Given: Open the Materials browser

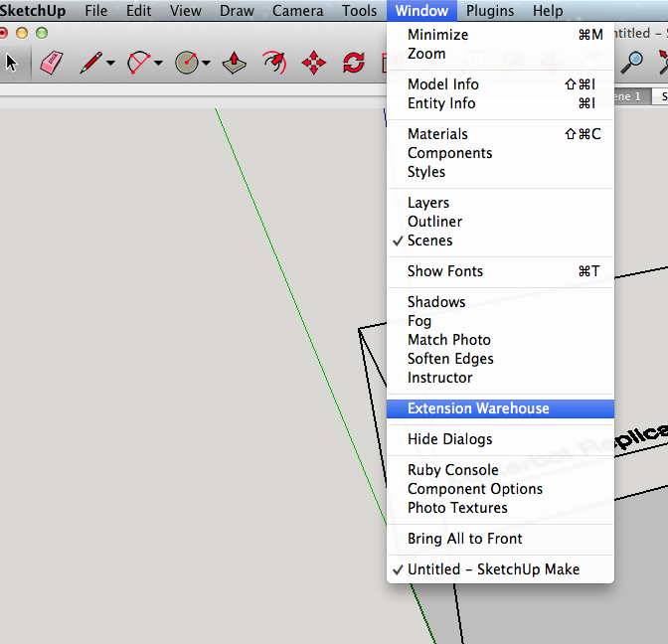Looking at the screenshot, I should [500, 134].
